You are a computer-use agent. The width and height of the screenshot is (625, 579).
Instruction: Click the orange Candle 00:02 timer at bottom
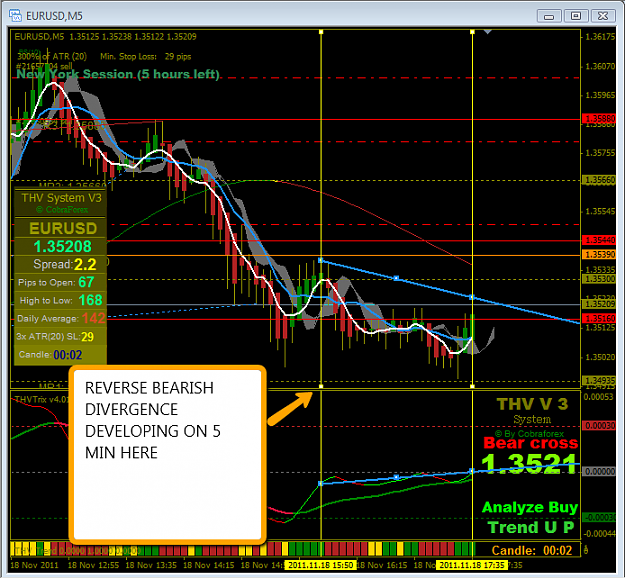(532, 551)
